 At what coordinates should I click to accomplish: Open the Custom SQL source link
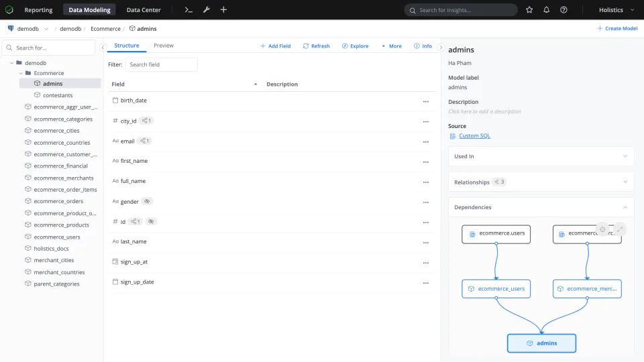[x=474, y=136]
